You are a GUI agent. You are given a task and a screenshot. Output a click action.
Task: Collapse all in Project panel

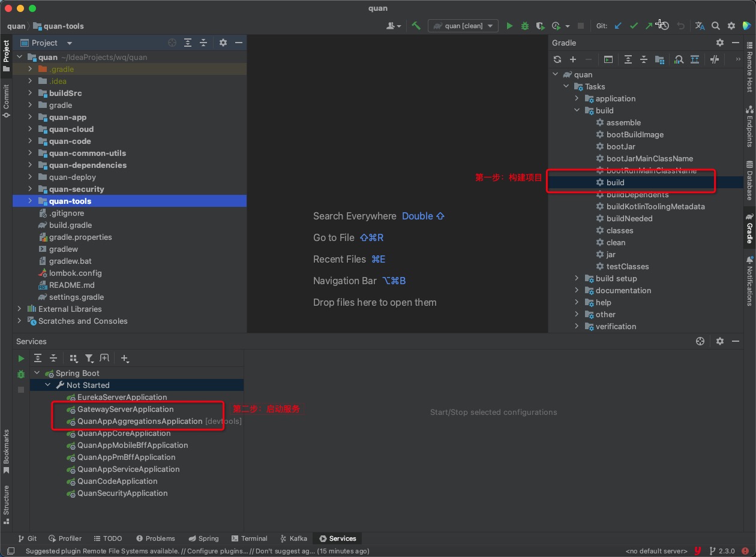203,43
